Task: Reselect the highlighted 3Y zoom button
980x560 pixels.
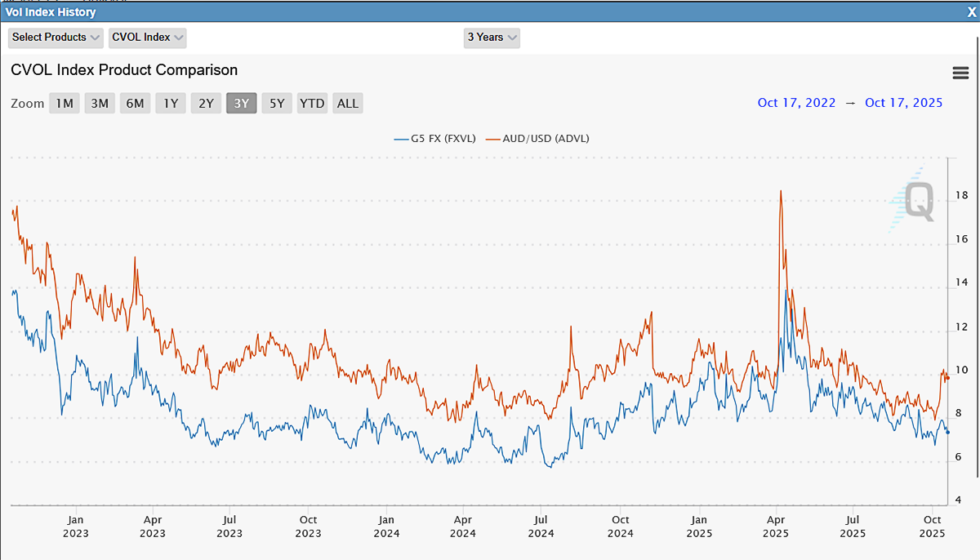Action: [x=241, y=103]
